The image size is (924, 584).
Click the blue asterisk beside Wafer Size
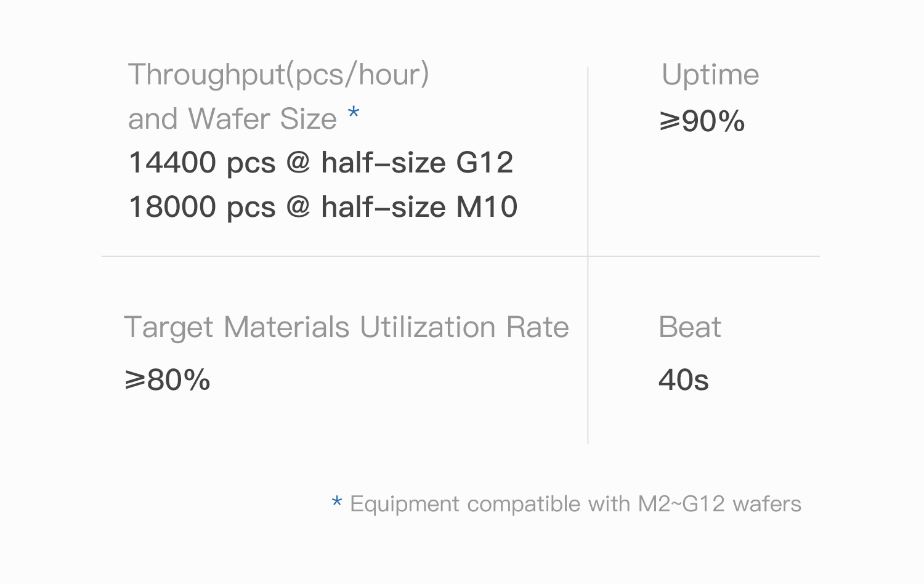354,114
